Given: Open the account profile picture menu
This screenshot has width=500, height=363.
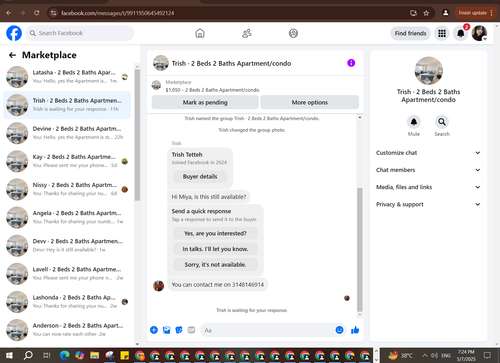Looking at the screenshot, I should click(479, 33).
